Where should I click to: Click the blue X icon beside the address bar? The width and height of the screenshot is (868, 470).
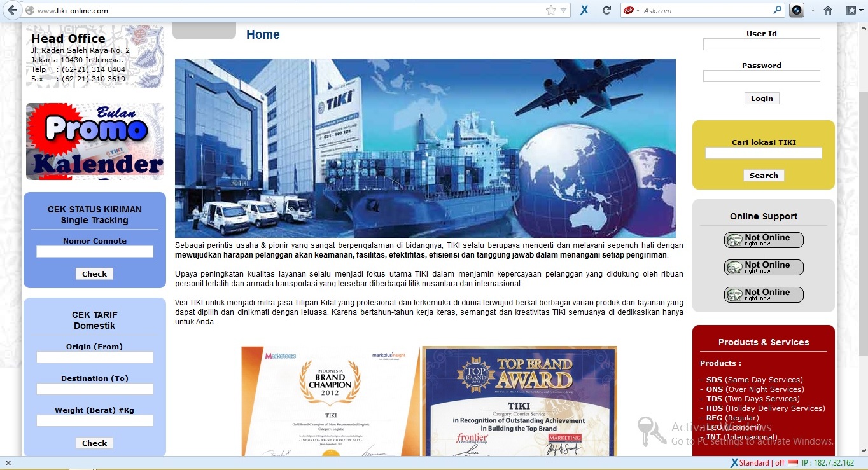584,10
